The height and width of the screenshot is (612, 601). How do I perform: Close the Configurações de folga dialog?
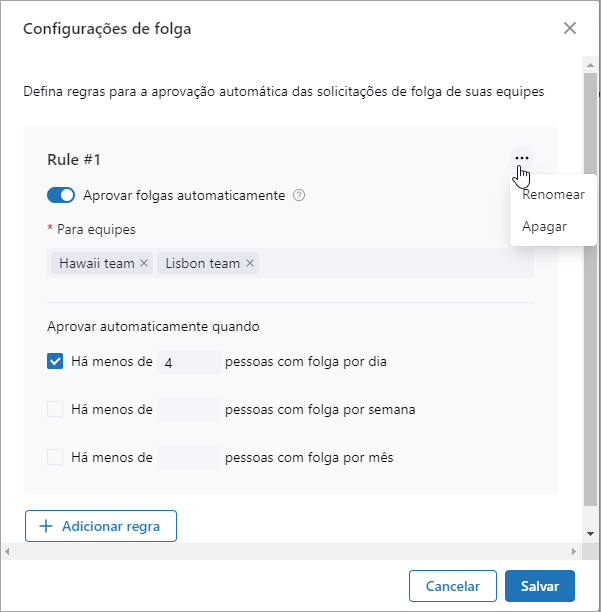click(570, 28)
